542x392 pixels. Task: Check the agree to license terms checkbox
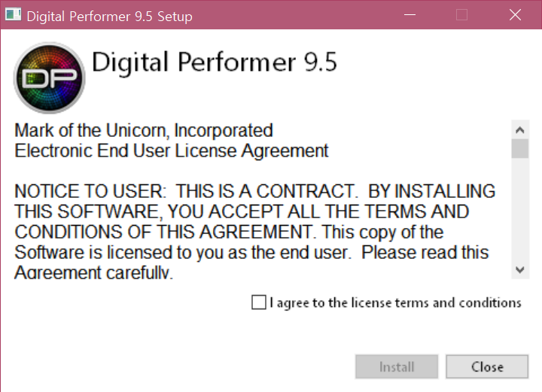259,302
